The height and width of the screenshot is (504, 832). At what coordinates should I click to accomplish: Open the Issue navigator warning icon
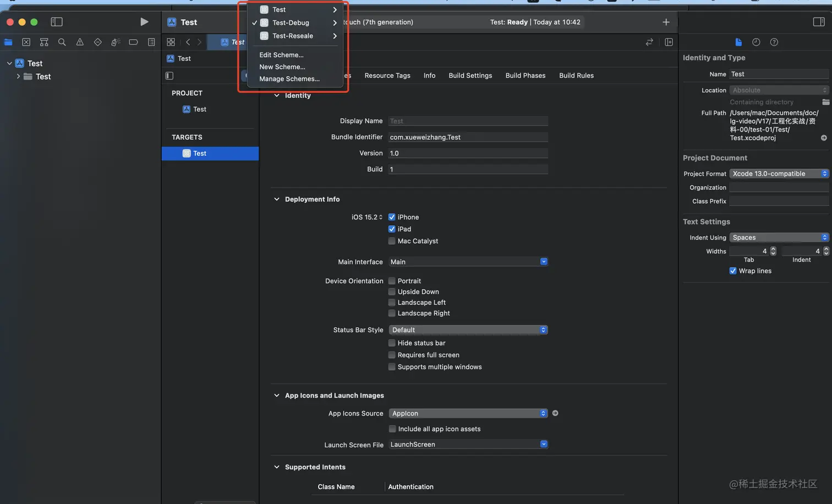coord(80,42)
